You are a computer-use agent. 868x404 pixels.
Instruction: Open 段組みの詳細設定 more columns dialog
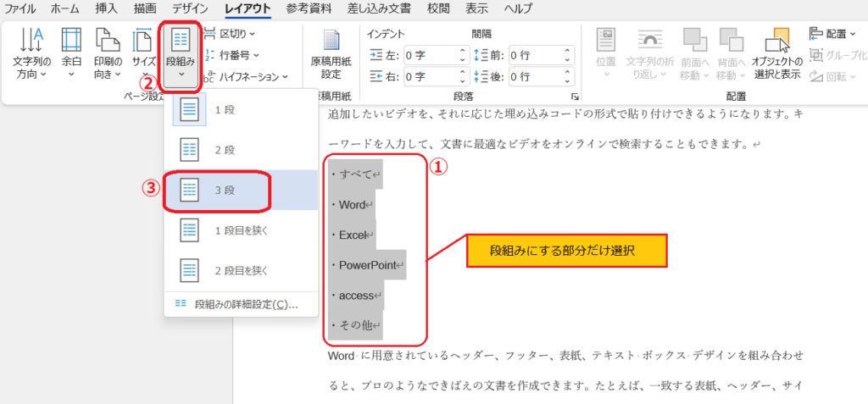[x=242, y=304]
